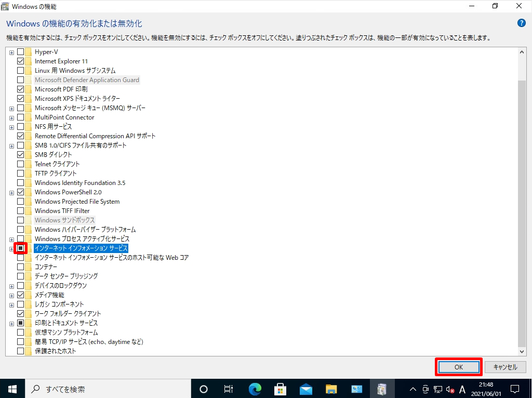The image size is (532, 398).
Task: Click the キャンセル button
Action: 505,367
